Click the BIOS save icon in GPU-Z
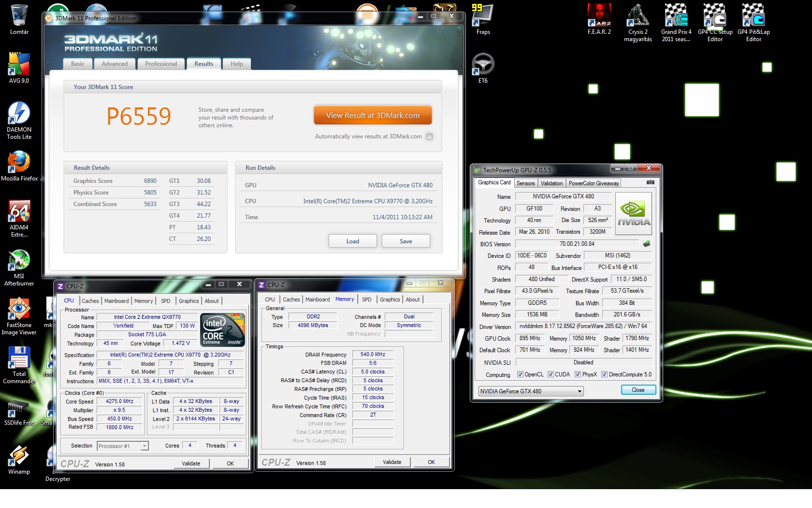 pos(647,244)
